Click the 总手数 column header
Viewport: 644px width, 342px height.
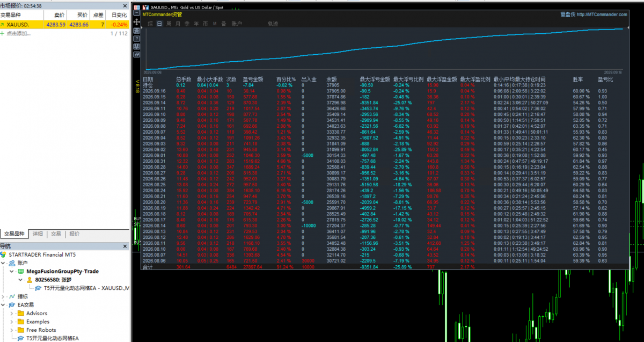[184, 79]
